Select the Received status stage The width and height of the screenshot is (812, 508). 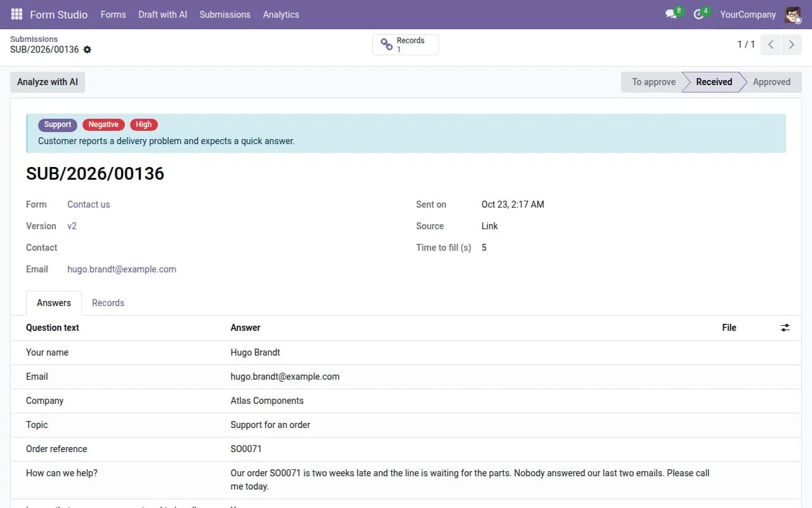pos(714,82)
